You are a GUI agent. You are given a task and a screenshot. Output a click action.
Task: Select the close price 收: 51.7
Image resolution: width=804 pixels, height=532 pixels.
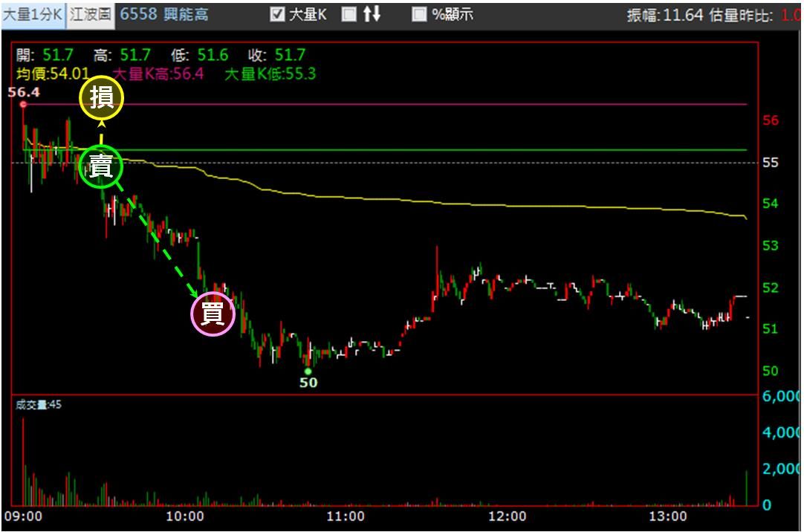(277, 54)
